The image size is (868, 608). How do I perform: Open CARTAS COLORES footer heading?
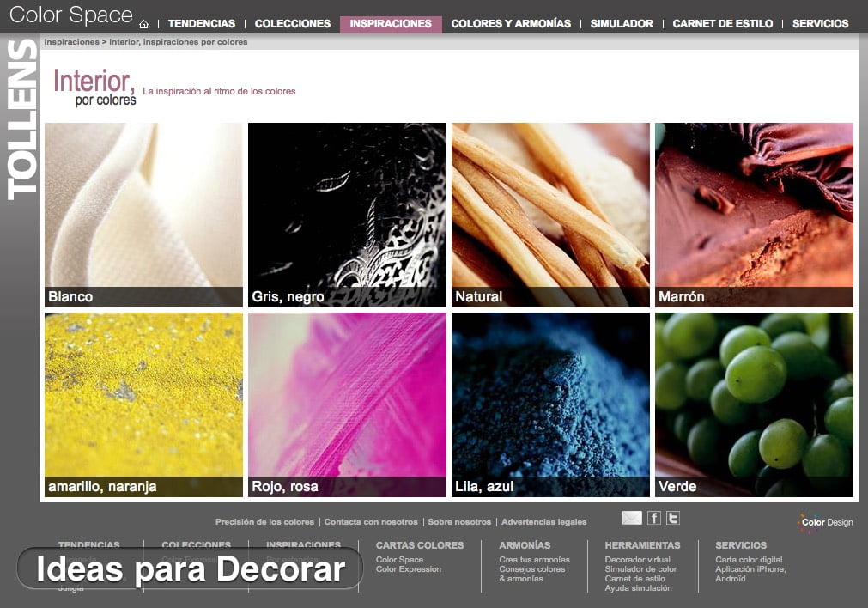coord(420,545)
